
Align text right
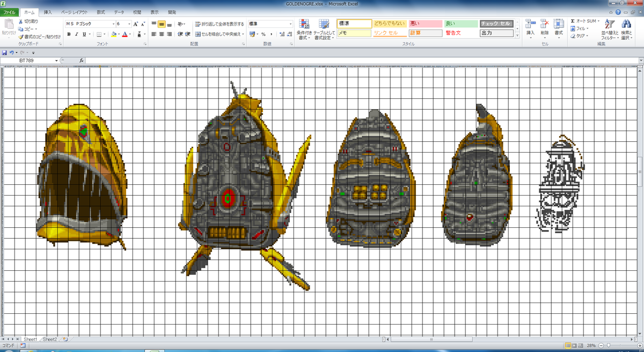[169, 34]
